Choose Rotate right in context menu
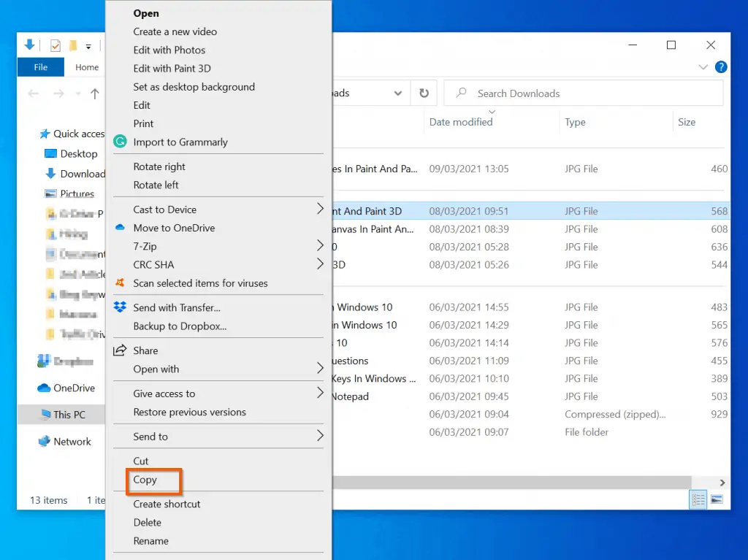This screenshot has height=560, width=748. (159, 166)
